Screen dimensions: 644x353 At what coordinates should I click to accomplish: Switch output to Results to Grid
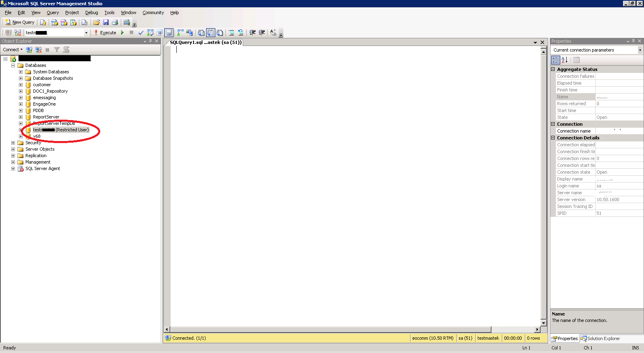[x=211, y=33]
